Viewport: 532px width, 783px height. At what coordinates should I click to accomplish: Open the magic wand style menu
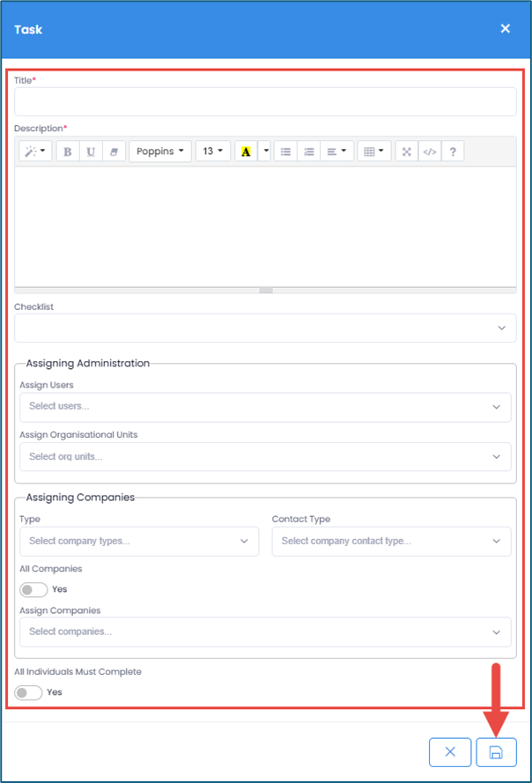click(x=36, y=151)
